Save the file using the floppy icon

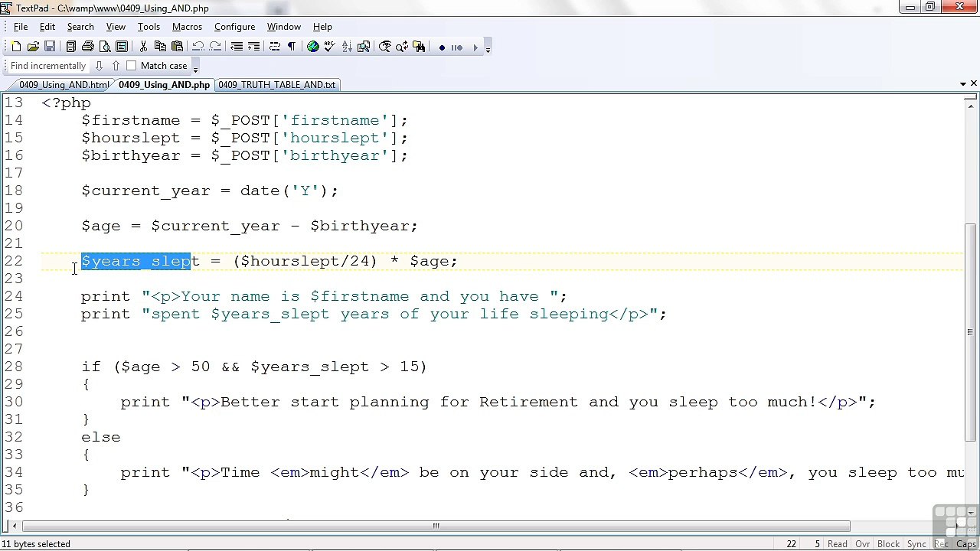click(x=50, y=47)
